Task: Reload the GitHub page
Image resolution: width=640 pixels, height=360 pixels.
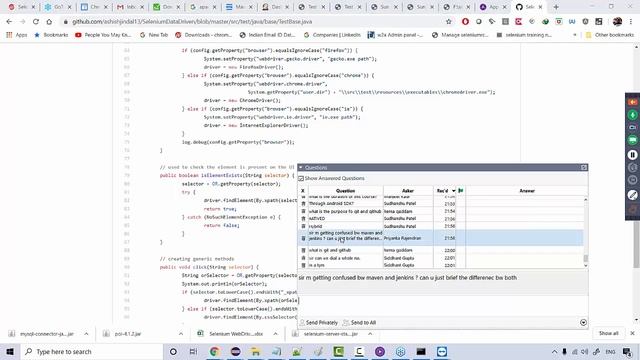Action: point(36,22)
